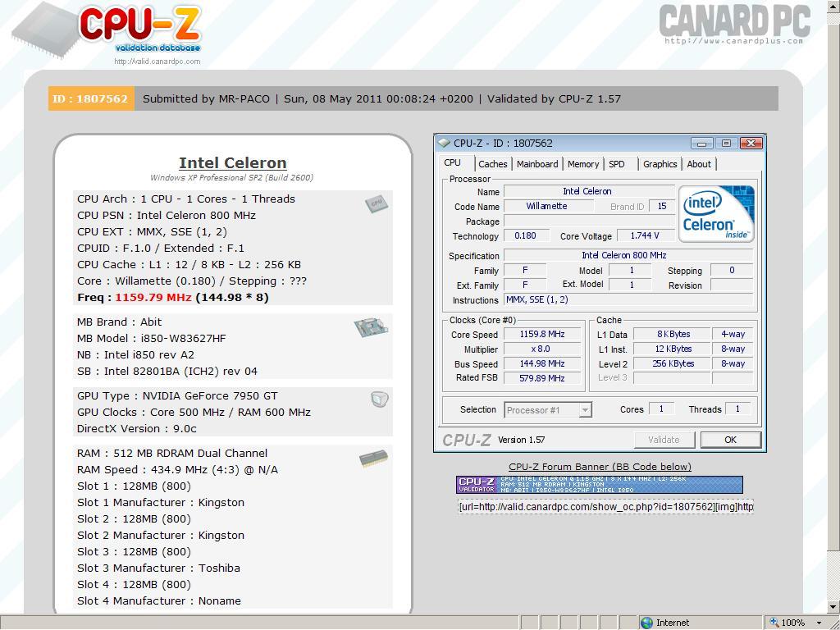The width and height of the screenshot is (840, 630).
Task: Click the GPU icon beside GPU Type
Action: [x=379, y=399]
